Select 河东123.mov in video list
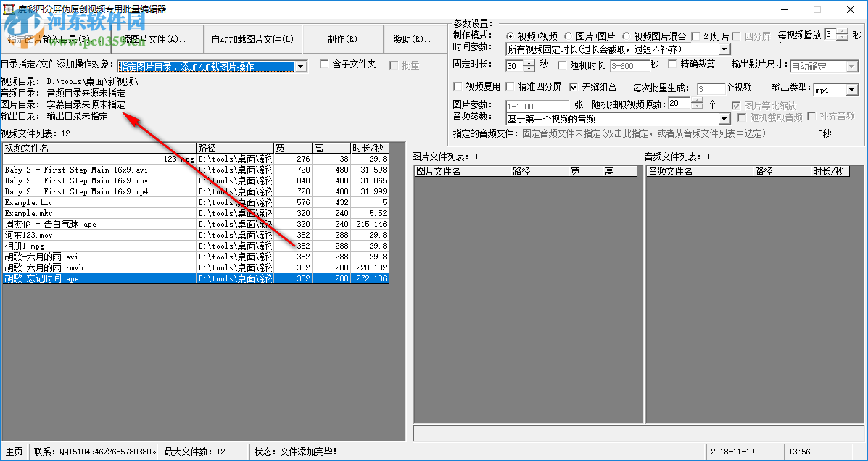 tap(196, 235)
